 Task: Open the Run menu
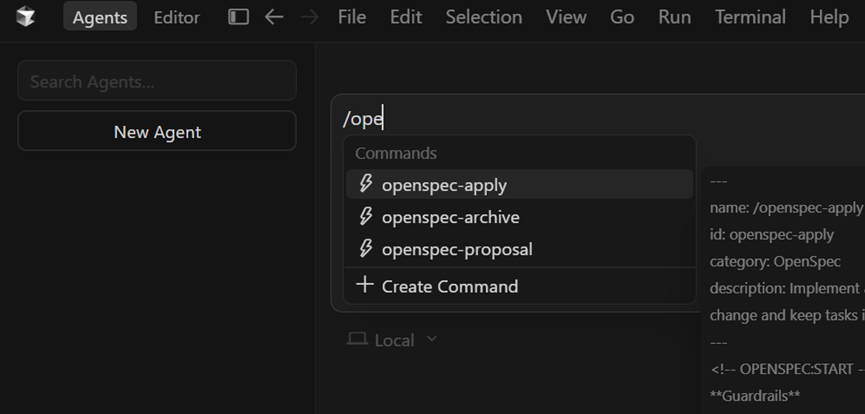pyautogui.click(x=674, y=17)
